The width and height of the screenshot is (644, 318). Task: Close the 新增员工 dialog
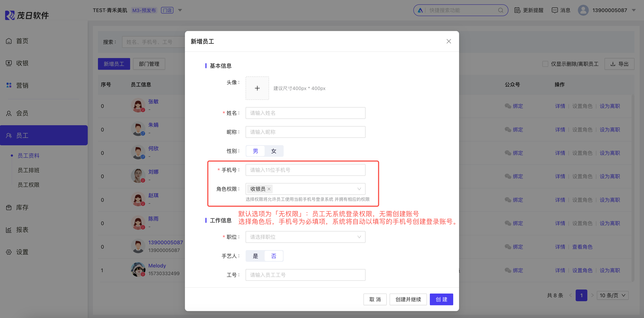click(449, 41)
